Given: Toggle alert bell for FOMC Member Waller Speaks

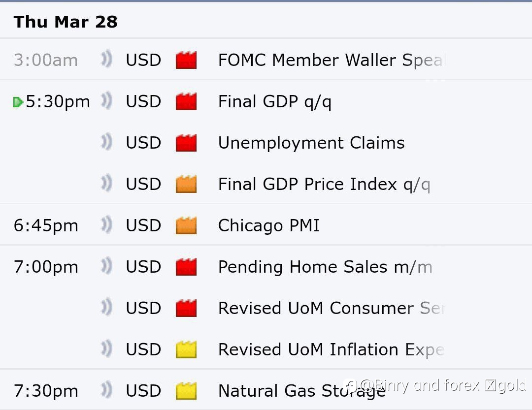Looking at the screenshot, I should pos(106,60).
